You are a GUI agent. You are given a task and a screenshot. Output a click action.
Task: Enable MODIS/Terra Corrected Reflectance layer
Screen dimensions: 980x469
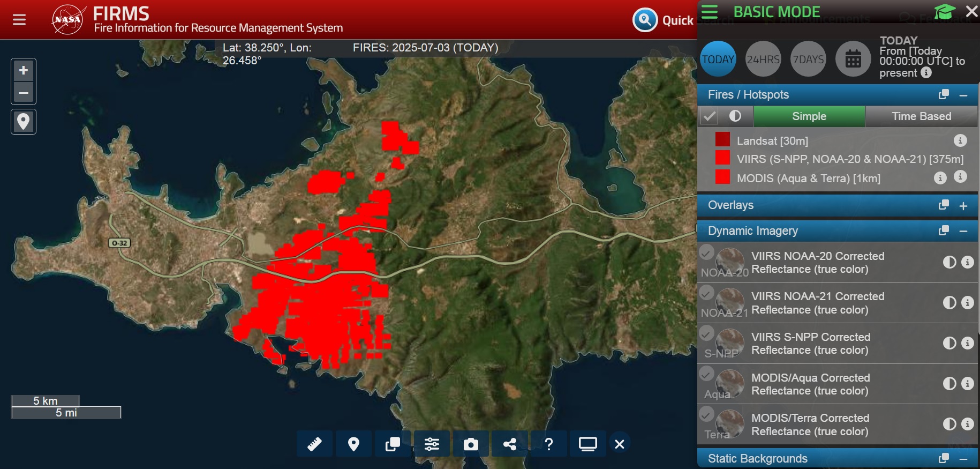[706, 414]
